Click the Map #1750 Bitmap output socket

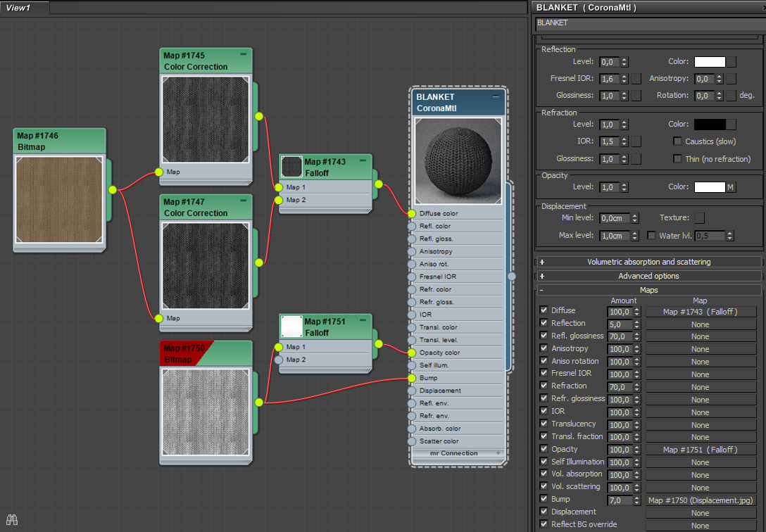pos(259,403)
